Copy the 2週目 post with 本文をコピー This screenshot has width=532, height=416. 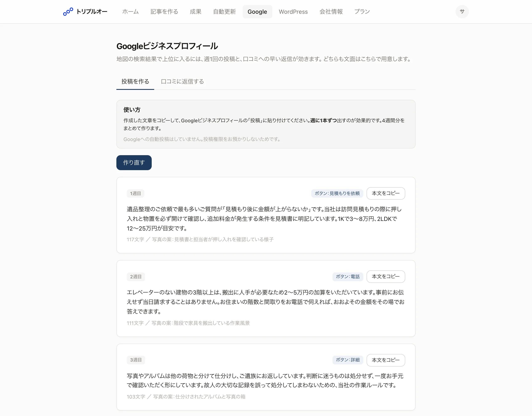coord(386,276)
